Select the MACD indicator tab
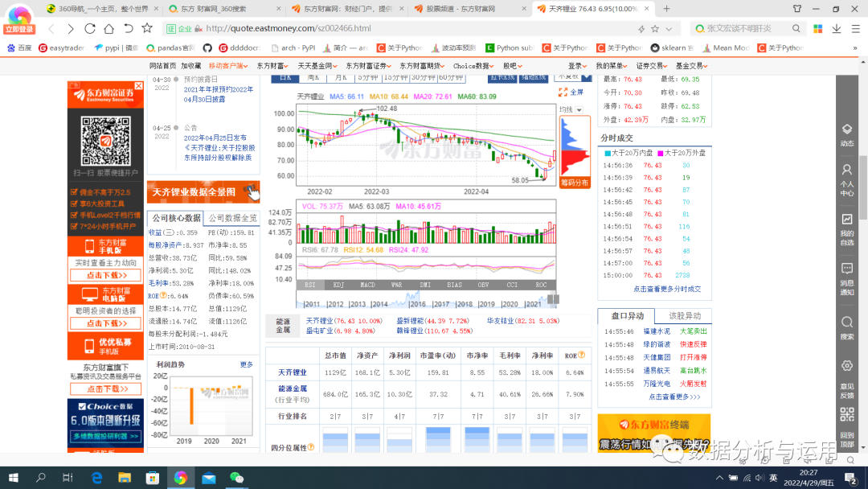This screenshot has width=868, height=489. [x=367, y=285]
